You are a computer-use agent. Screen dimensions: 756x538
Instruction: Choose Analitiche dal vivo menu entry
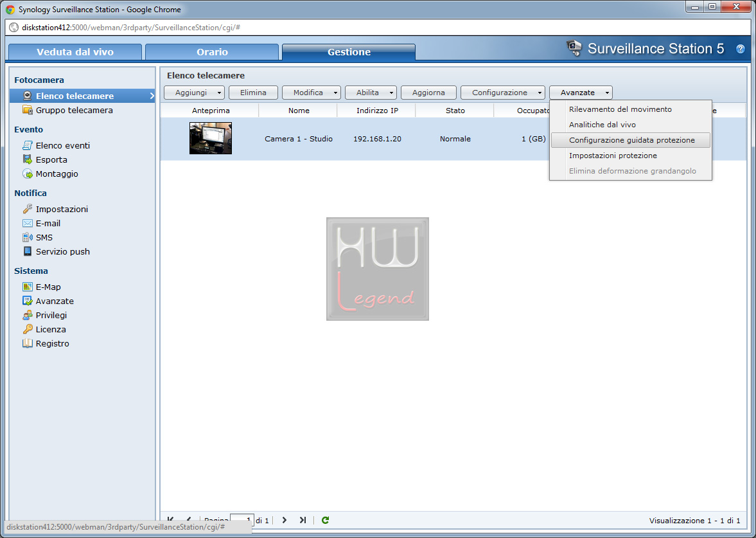point(631,125)
